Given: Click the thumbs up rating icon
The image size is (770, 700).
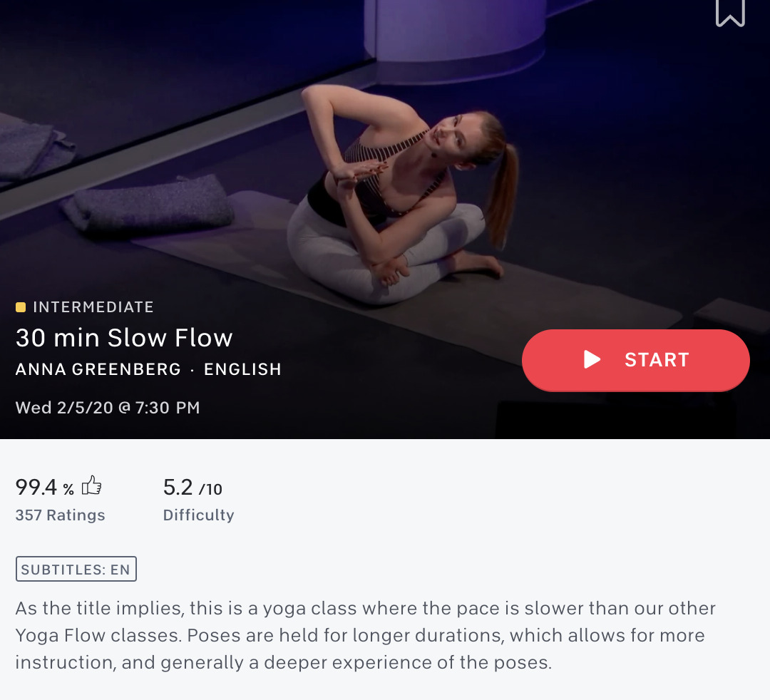Looking at the screenshot, I should coord(91,485).
